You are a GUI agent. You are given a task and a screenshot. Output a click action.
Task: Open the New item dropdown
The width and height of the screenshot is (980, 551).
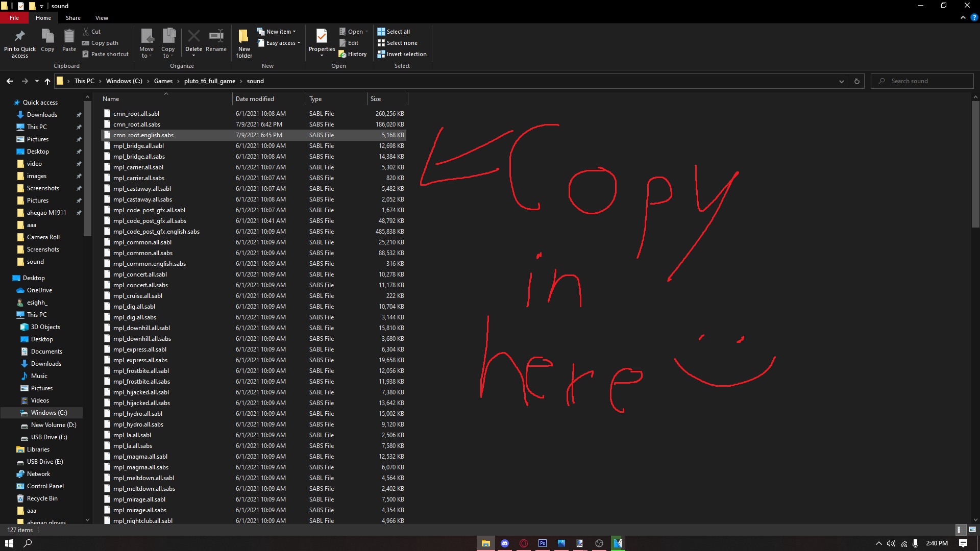click(x=276, y=32)
